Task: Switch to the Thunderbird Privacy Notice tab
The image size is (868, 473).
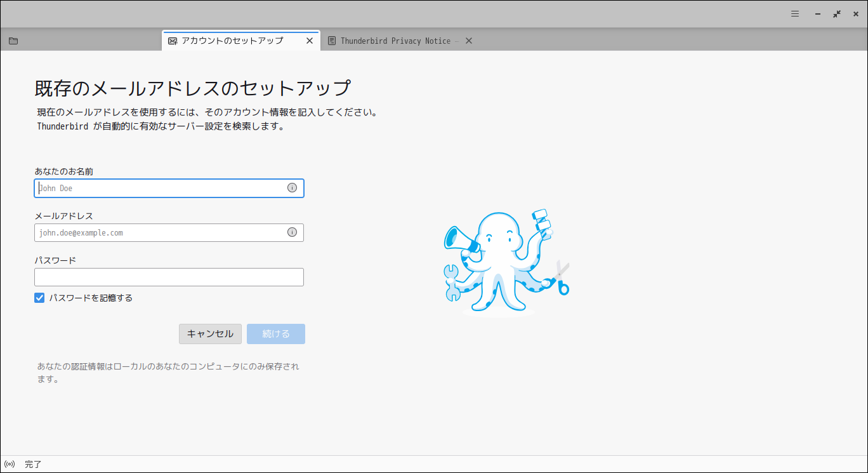Action: click(x=400, y=41)
